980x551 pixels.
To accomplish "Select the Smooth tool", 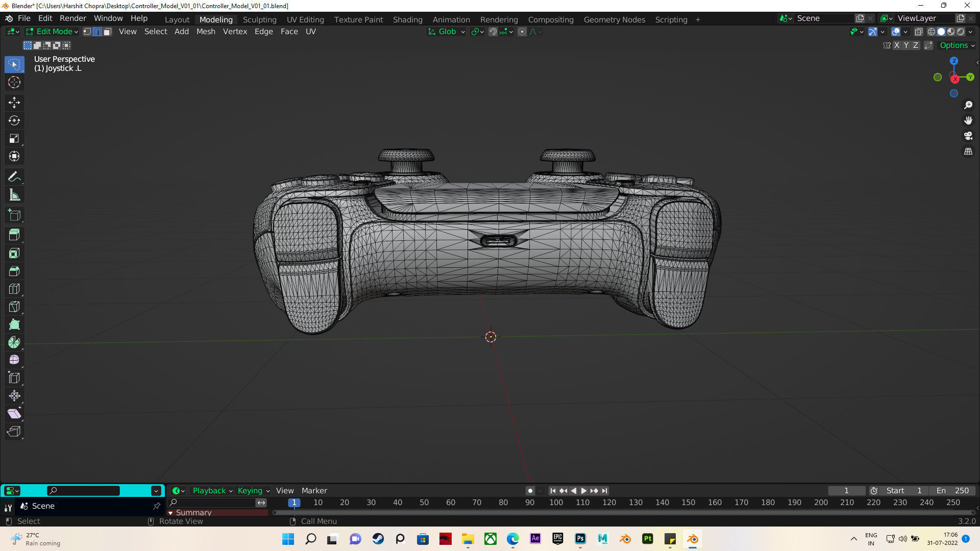I will pos(14,360).
